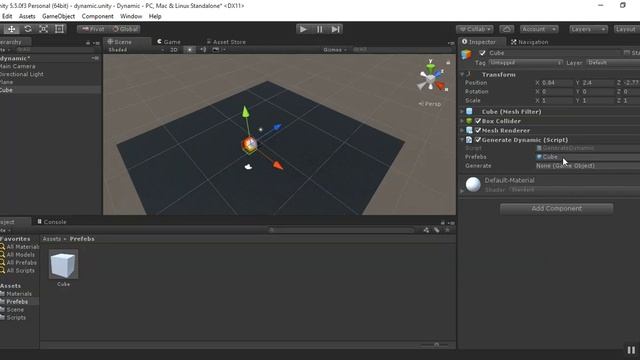Toggle Generate Dynamic script checkbox
This screenshot has height=360, width=640.
coord(478,140)
